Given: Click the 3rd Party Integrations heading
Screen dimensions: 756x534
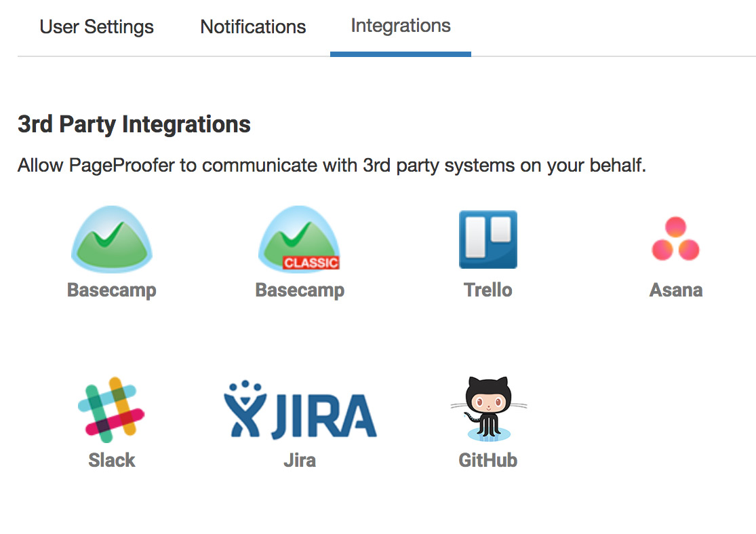Looking at the screenshot, I should (x=134, y=125).
